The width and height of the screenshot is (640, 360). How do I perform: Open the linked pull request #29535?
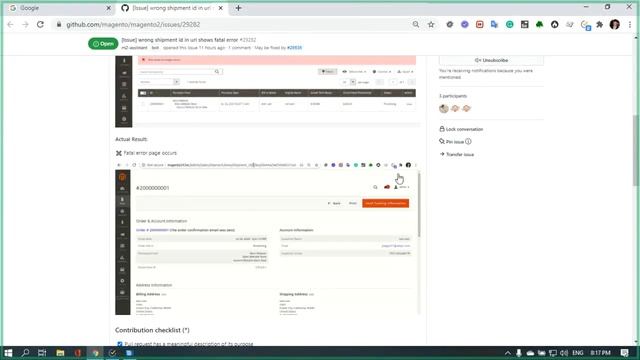tap(294, 48)
